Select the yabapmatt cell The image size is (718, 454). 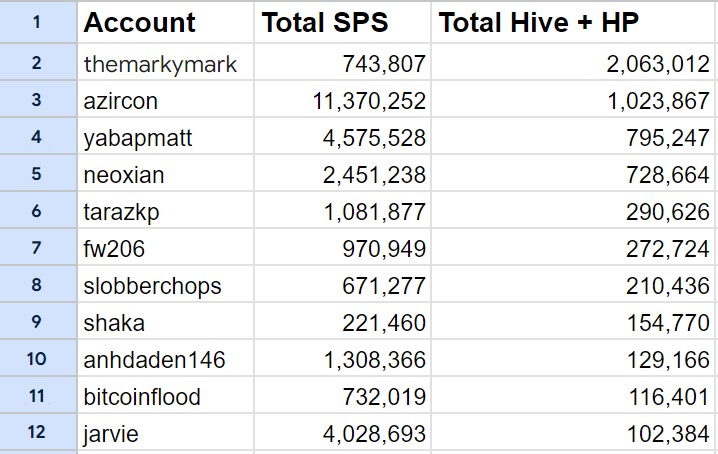[138, 138]
